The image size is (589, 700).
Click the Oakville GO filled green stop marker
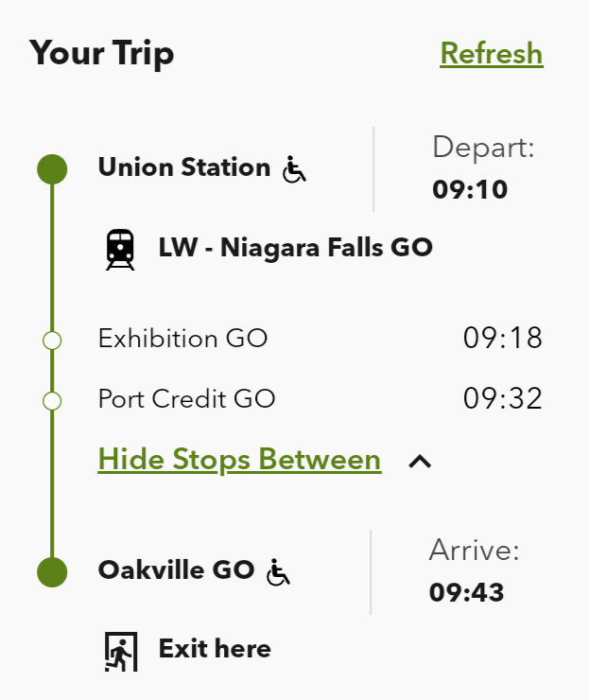pyautogui.click(x=52, y=571)
